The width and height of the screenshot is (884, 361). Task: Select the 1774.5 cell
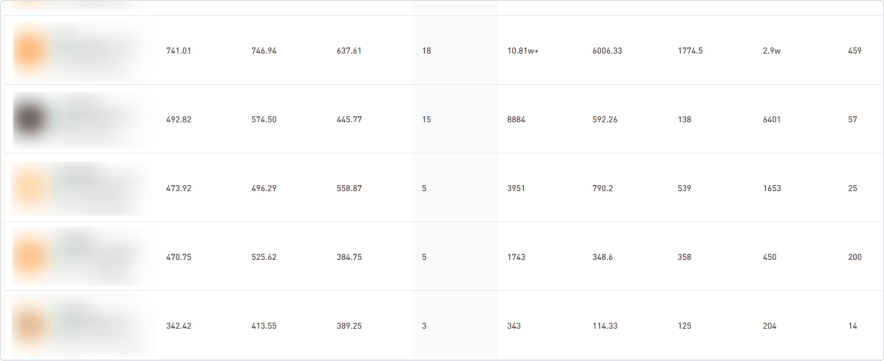click(x=690, y=51)
